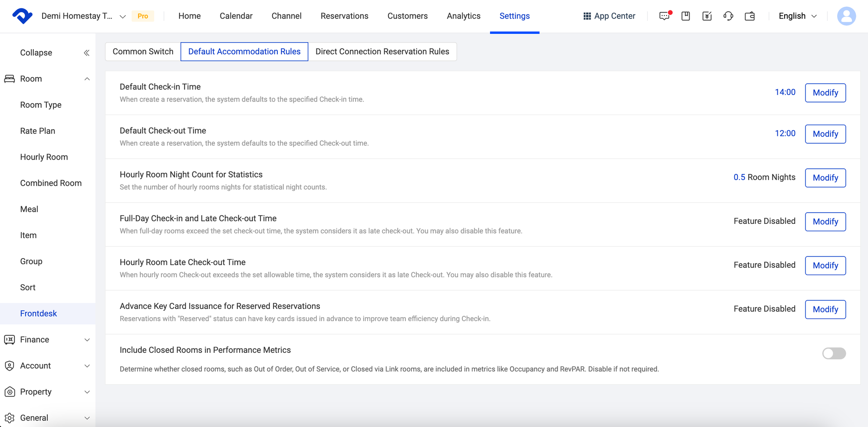868x427 pixels.
Task: Open the Demi Homestay property switcher dropdown
Action: click(x=123, y=16)
